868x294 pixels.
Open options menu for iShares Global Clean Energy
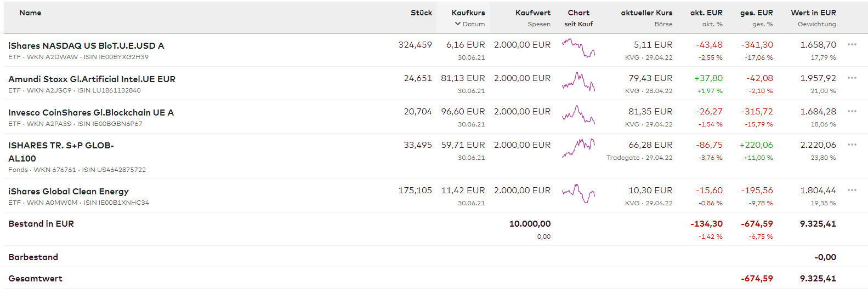[x=852, y=190]
